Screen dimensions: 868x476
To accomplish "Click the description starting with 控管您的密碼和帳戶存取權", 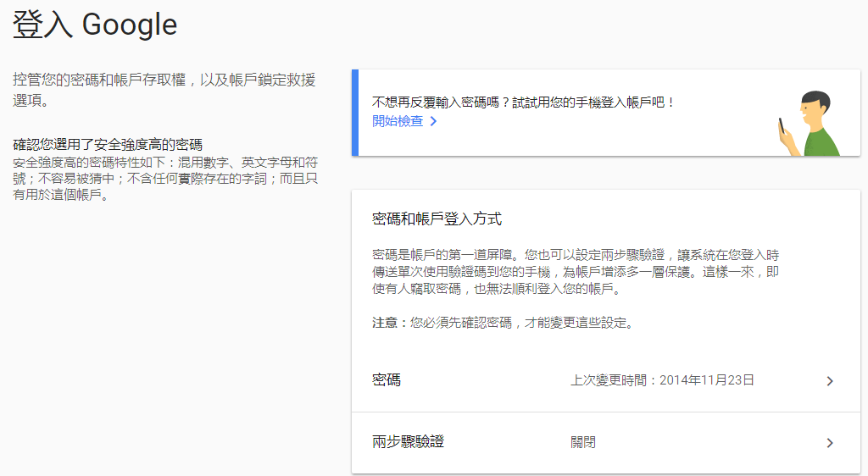I will 164,90.
